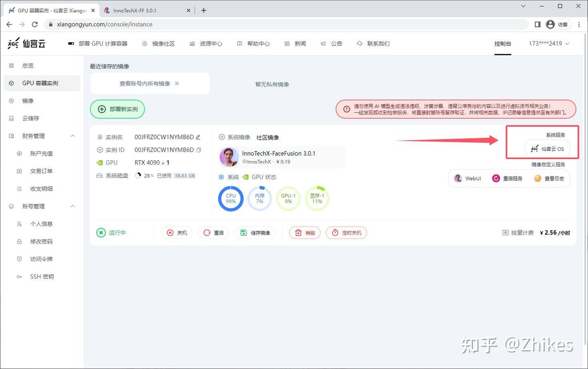This screenshot has height=369, width=588.
Task: Click the 运行中 status icon
Action: coord(101,233)
